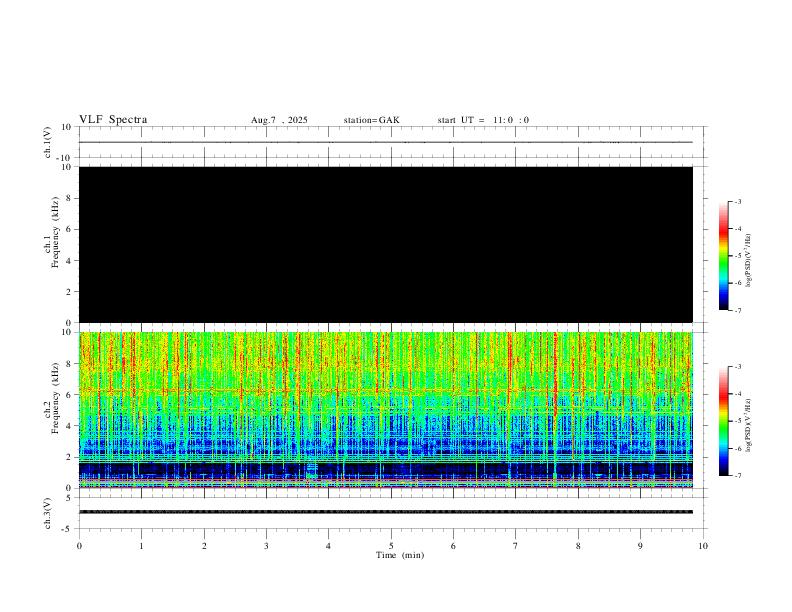This screenshot has height=612, width=792.
Task: Click the colorful ch.2 spectrogram panel
Action: click(x=386, y=410)
